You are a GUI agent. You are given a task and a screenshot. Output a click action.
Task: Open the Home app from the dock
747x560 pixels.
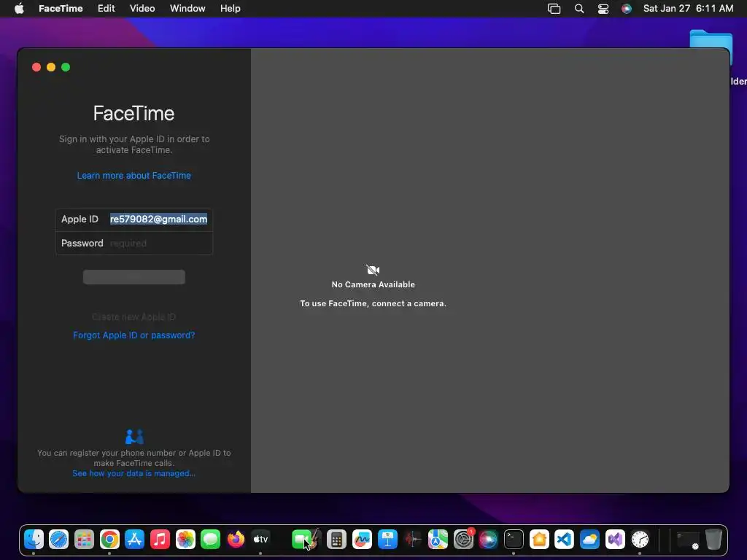pyautogui.click(x=539, y=540)
